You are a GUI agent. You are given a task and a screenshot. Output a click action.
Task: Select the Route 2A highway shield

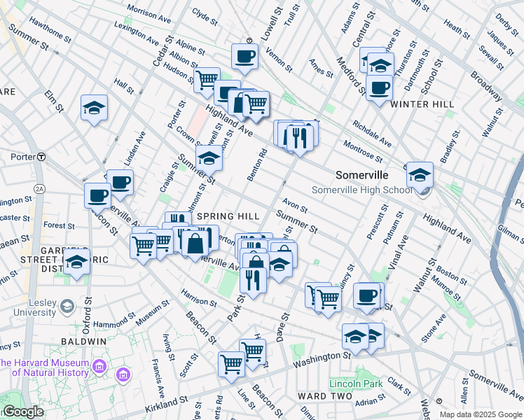(x=40, y=189)
